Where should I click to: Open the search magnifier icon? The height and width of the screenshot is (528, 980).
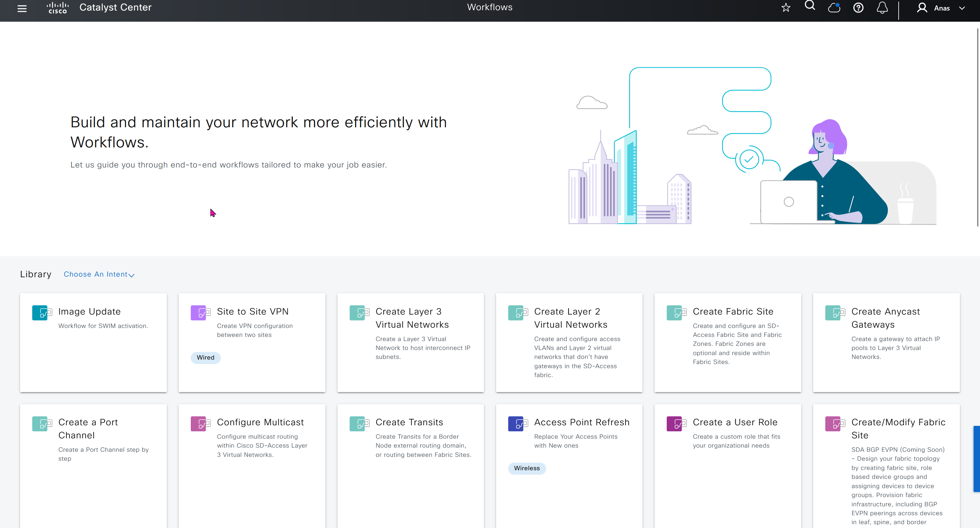(810, 6)
